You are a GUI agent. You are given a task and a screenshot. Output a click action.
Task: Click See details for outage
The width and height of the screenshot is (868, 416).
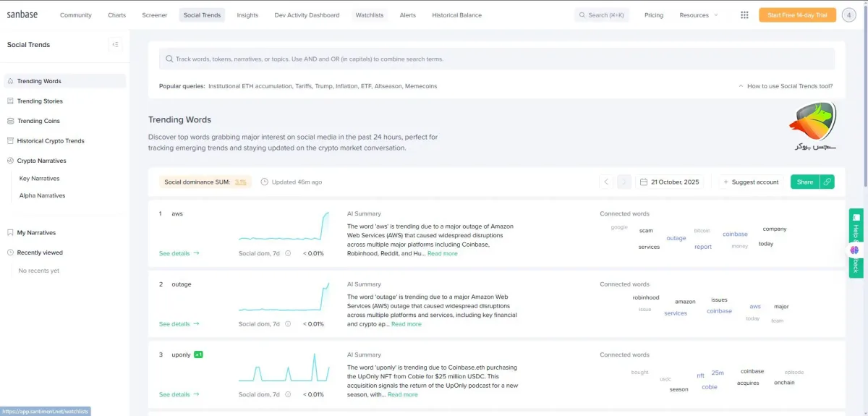(x=179, y=324)
